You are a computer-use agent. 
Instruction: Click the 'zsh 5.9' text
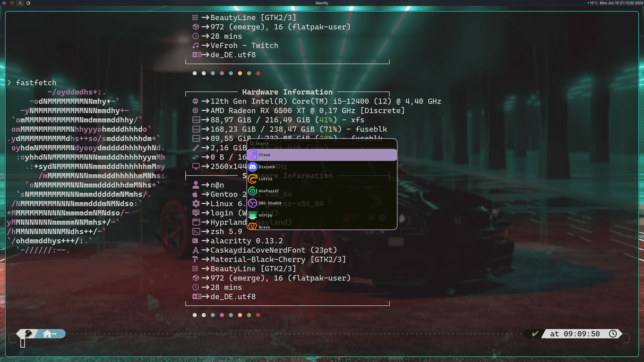[x=226, y=232]
